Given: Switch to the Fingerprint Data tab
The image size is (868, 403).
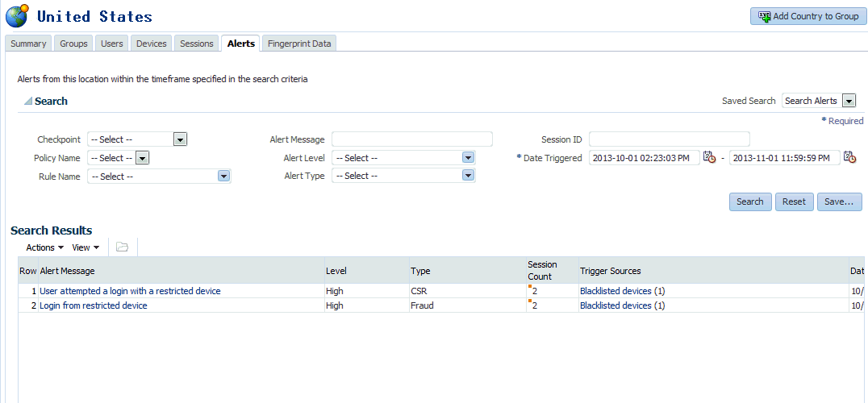Looking at the screenshot, I should [x=299, y=44].
